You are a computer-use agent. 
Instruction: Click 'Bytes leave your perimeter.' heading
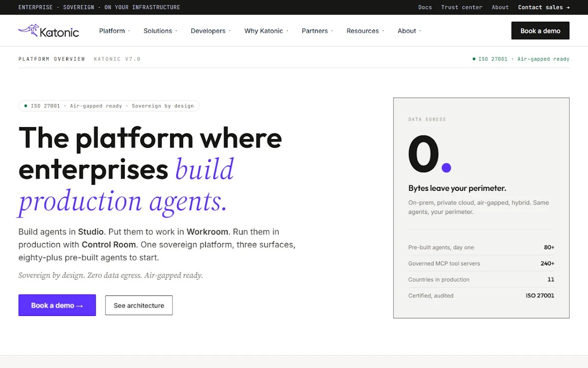click(457, 188)
